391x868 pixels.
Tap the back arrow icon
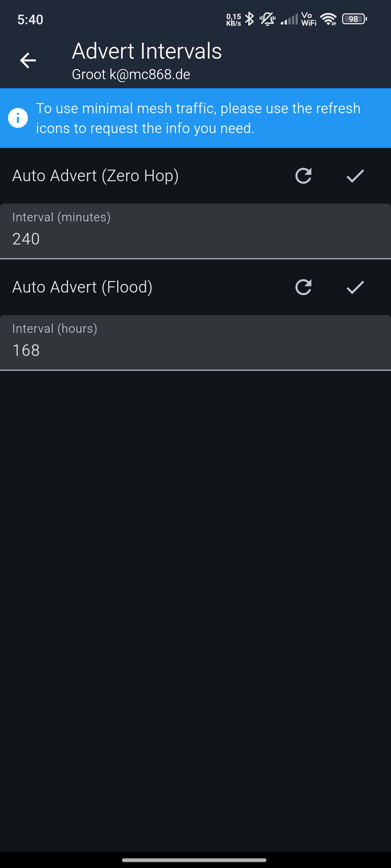28,60
